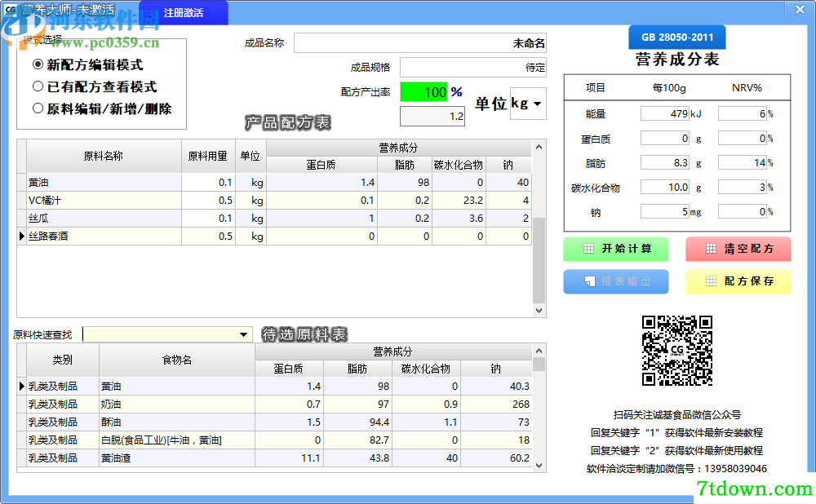The image size is (816, 504).
Task: Click the green 配方产出率 100 field
Action: click(x=424, y=92)
